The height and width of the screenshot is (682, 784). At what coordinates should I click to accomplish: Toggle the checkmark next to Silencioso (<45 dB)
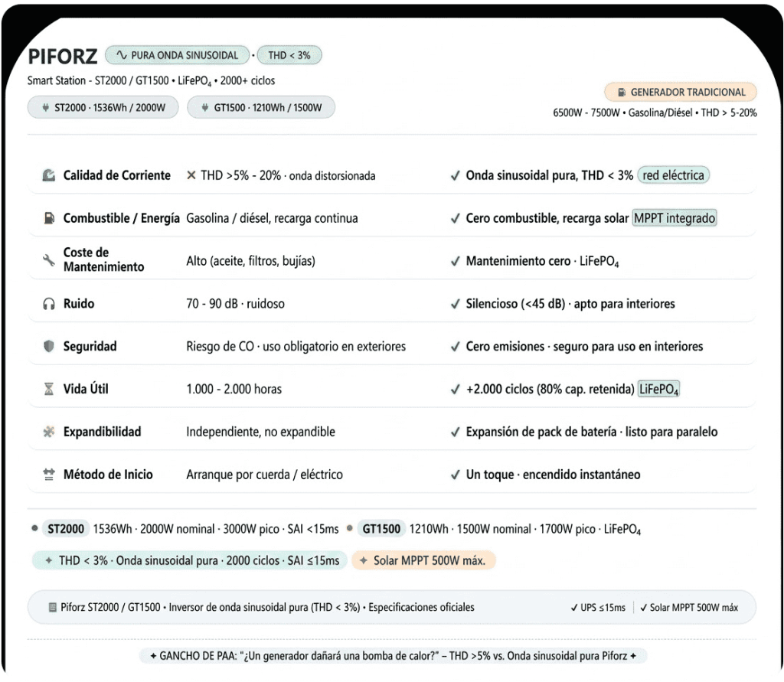[456, 303]
